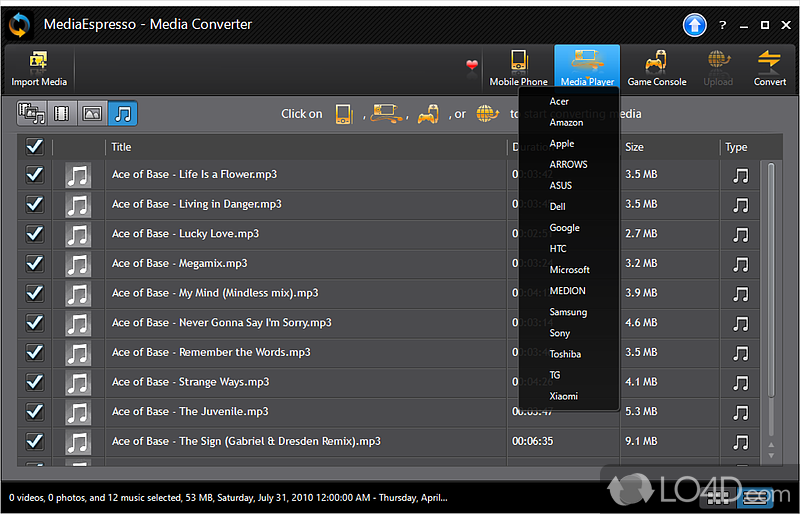The height and width of the screenshot is (514, 800).
Task: Click the type note icon for Megamix.mp3
Action: pos(741,264)
